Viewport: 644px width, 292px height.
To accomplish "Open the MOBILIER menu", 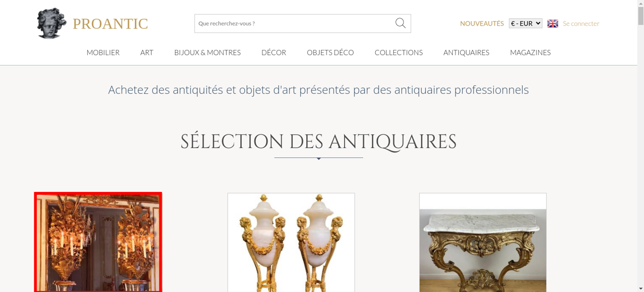I will click(103, 52).
